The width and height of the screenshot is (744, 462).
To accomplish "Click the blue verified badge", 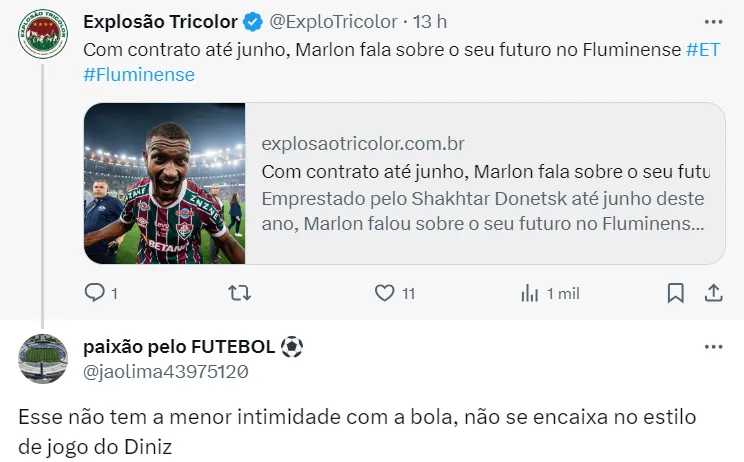I will pyautogui.click(x=253, y=22).
